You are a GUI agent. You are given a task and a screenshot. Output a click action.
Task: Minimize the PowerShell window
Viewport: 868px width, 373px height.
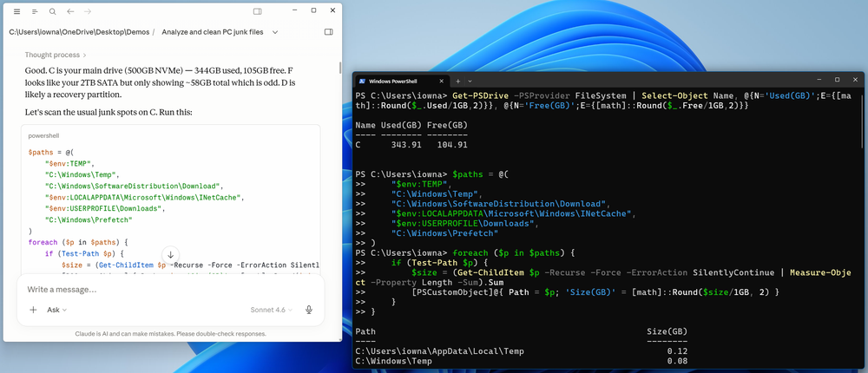819,81
